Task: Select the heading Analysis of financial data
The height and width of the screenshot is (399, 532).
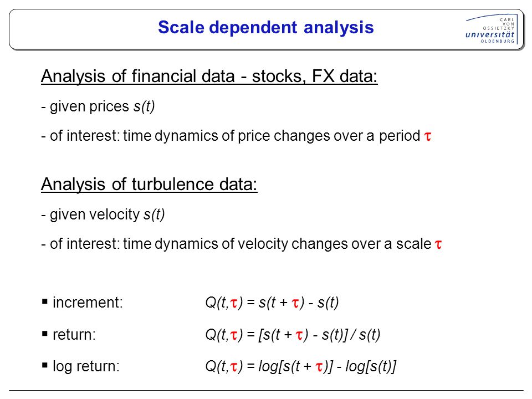Action: [209, 76]
